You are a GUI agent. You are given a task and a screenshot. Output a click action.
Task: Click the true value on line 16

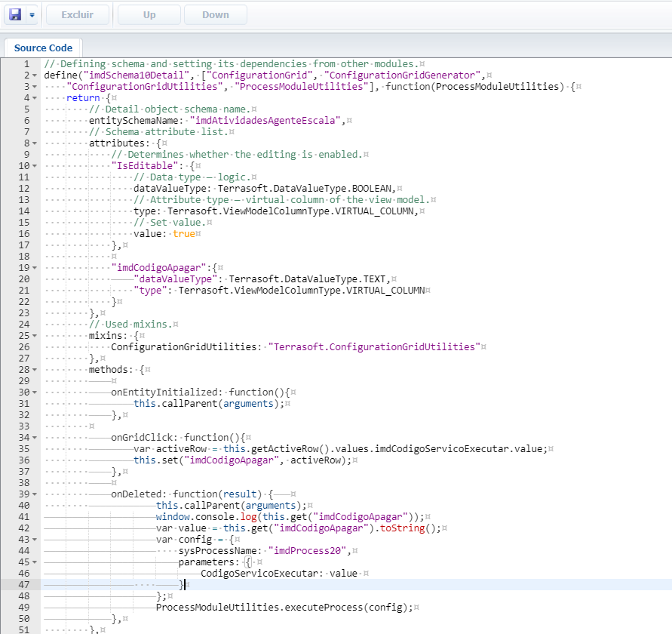(x=184, y=234)
